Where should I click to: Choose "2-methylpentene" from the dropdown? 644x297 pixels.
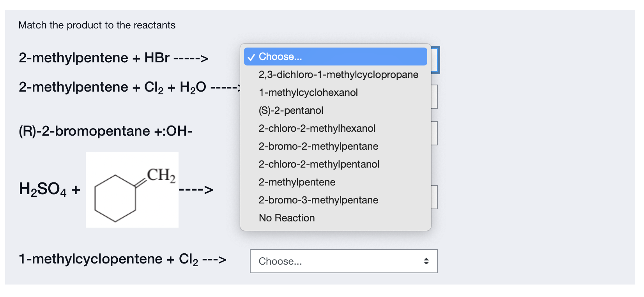tap(297, 182)
